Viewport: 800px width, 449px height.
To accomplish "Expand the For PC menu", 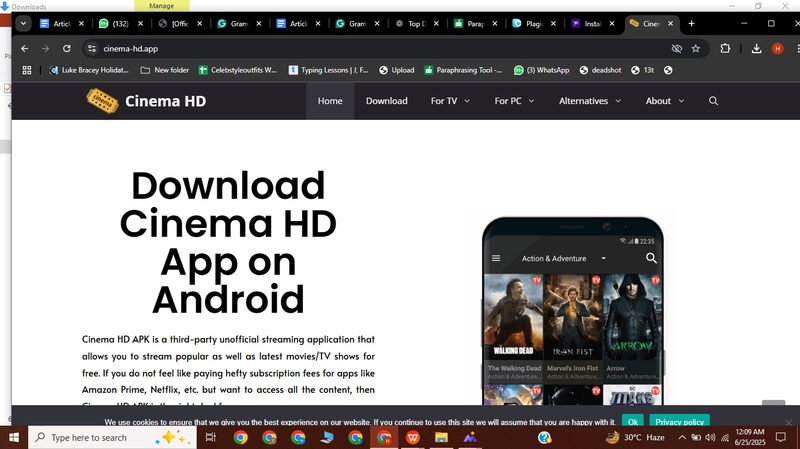I will (x=514, y=101).
